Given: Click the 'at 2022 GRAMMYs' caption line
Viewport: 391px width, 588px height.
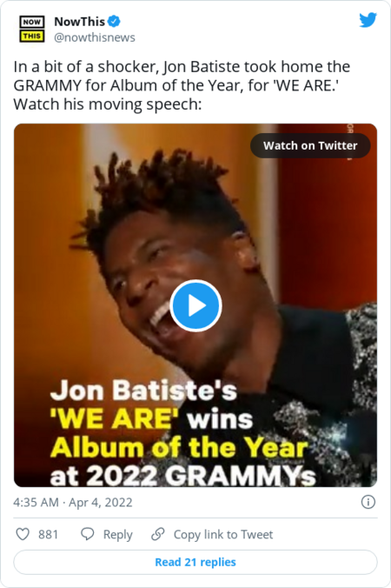Looking at the screenshot, I should [x=182, y=477].
